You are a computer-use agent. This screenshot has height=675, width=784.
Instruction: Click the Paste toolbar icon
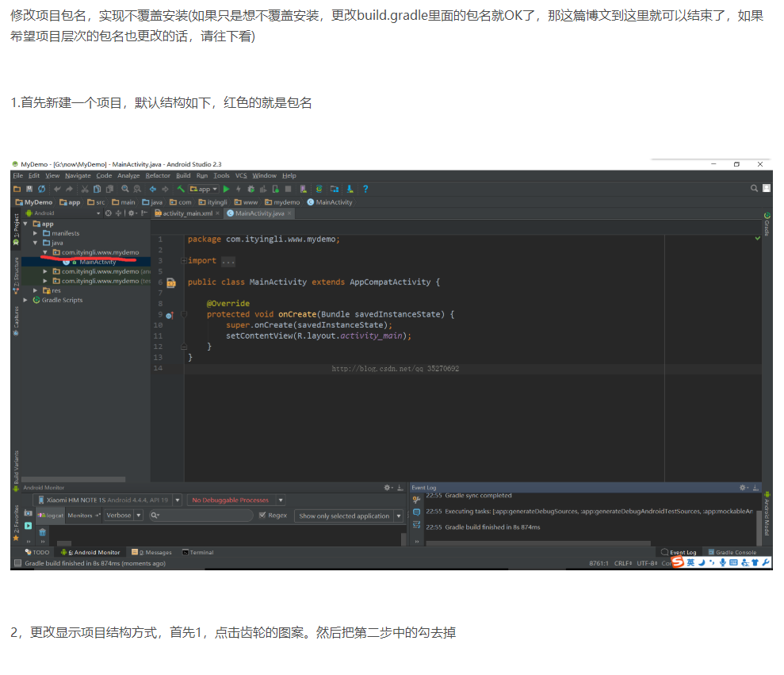point(109,189)
